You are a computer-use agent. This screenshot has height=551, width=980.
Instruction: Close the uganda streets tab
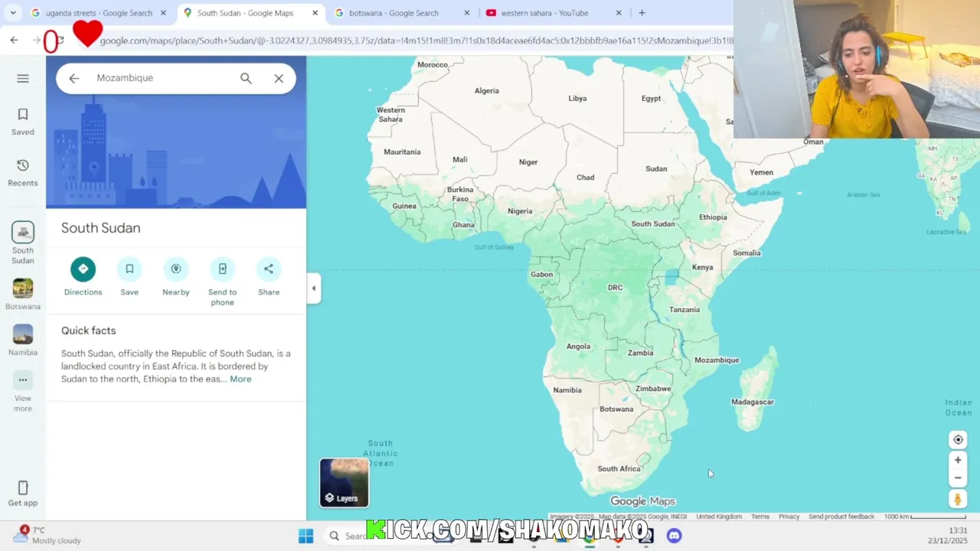163,13
